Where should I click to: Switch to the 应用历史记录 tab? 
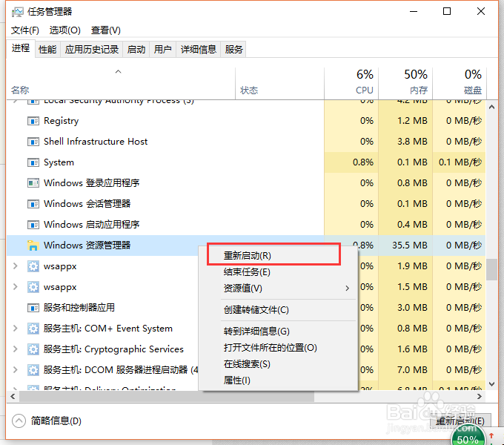pos(92,50)
